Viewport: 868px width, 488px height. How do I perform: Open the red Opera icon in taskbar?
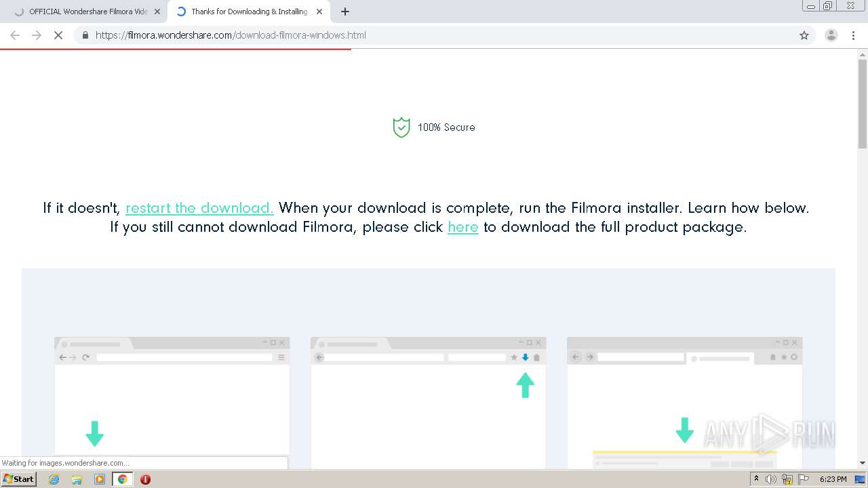point(145,479)
